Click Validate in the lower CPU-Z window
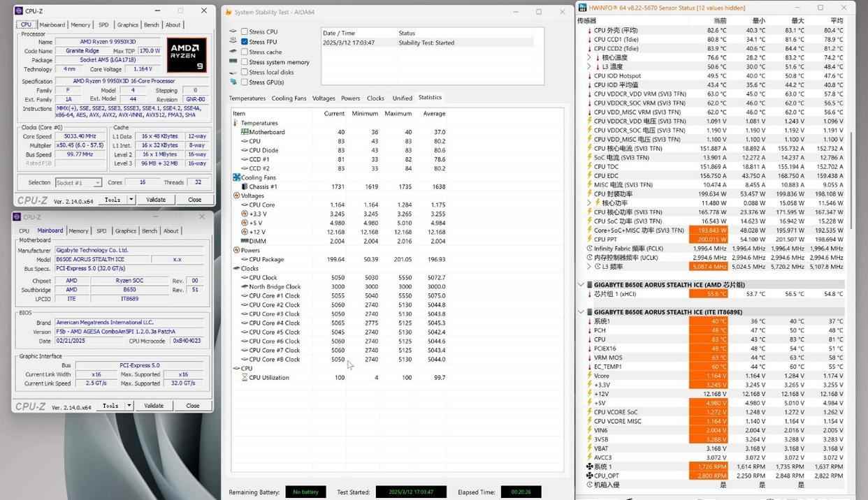The width and height of the screenshot is (868, 500). (154, 405)
